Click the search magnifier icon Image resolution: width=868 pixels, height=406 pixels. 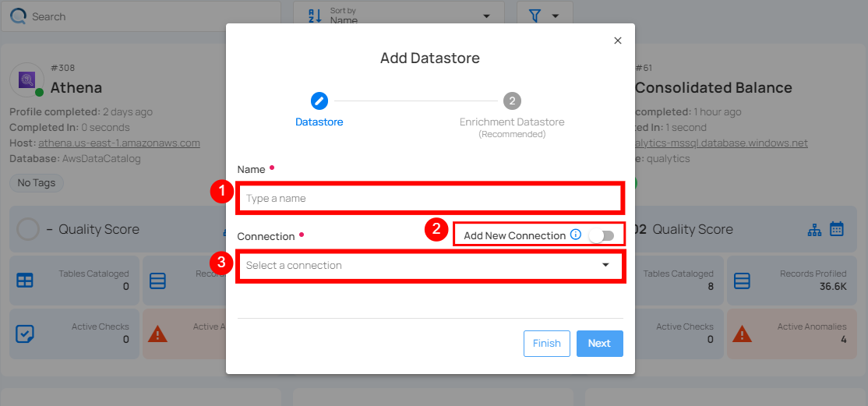tap(17, 16)
